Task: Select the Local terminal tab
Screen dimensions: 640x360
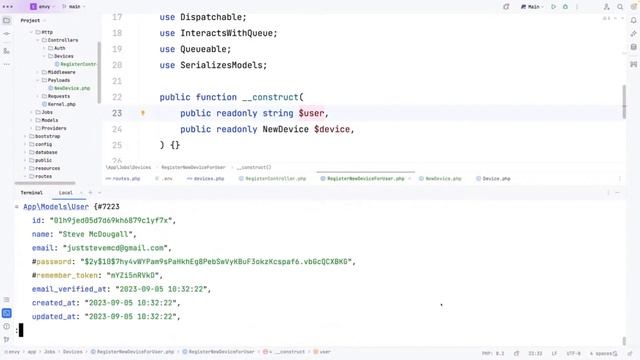Action: click(x=66, y=193)
